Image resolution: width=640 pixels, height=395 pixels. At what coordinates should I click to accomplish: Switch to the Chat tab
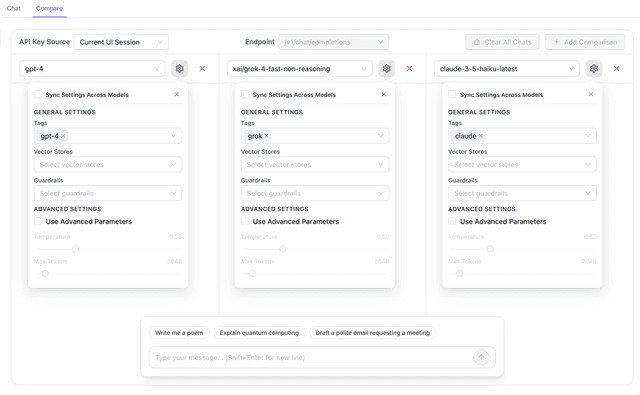click(13, 8)
